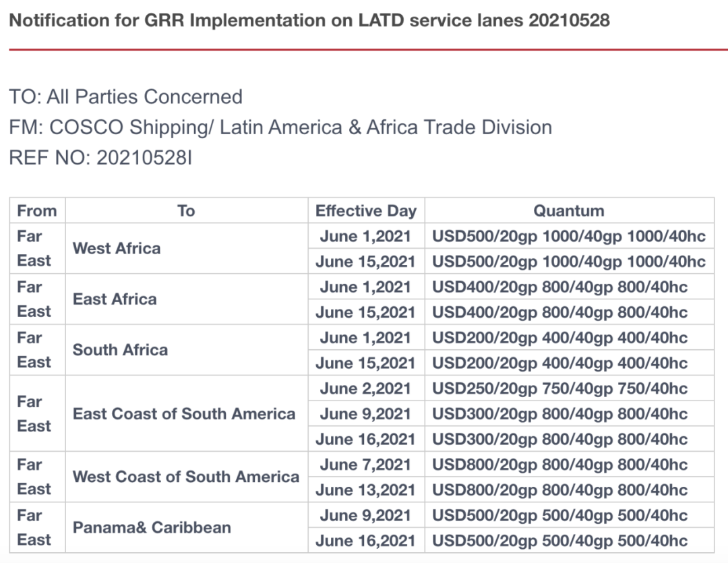This screenshot has height=563, width=728.
Task: Click the "To" column header
Action: click(186, 211)
